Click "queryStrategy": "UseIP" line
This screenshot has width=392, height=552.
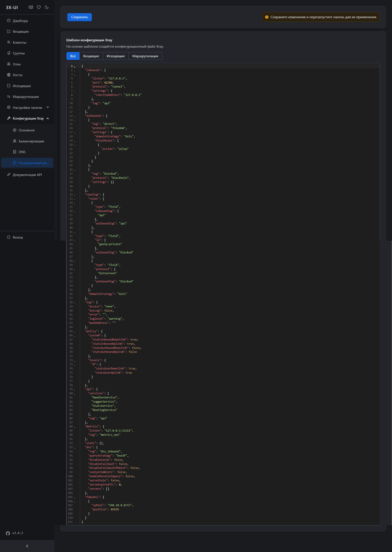coord(108,456)
